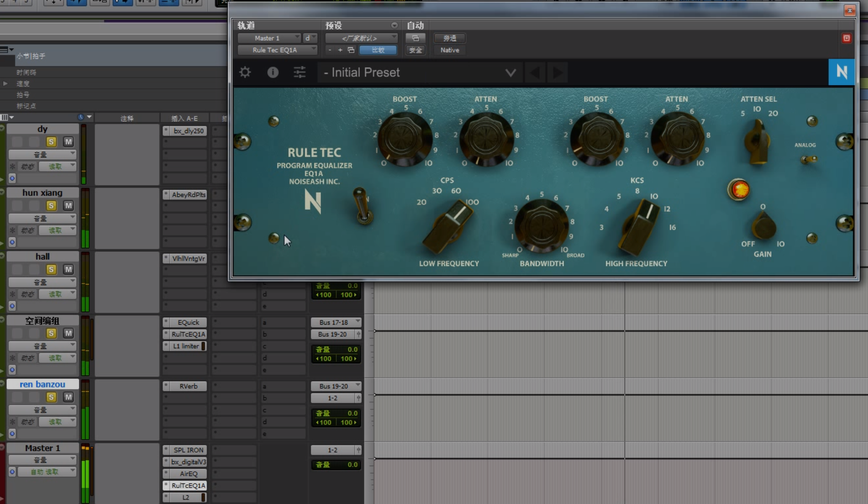Screen dimensions: 868x504
Task: Click the red plugin target button
Action: [x=846, y=38]
